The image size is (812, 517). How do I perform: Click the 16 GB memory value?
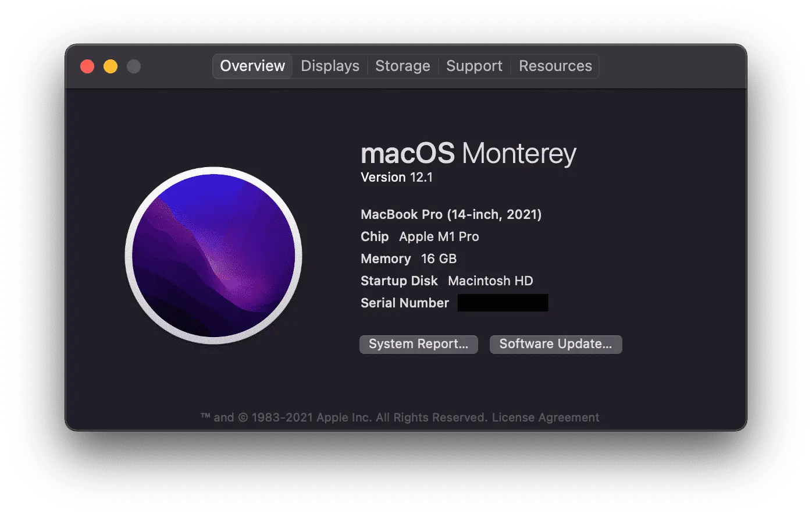point(439,259)
